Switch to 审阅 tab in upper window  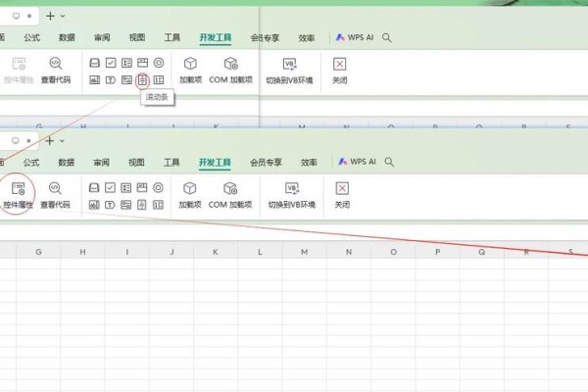[102, 37]
